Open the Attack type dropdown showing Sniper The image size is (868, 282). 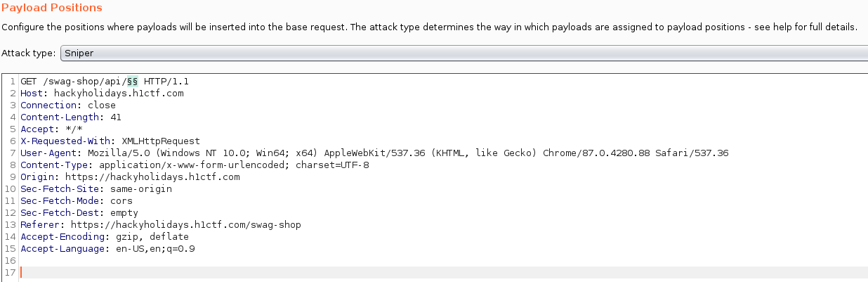(464, 53)
